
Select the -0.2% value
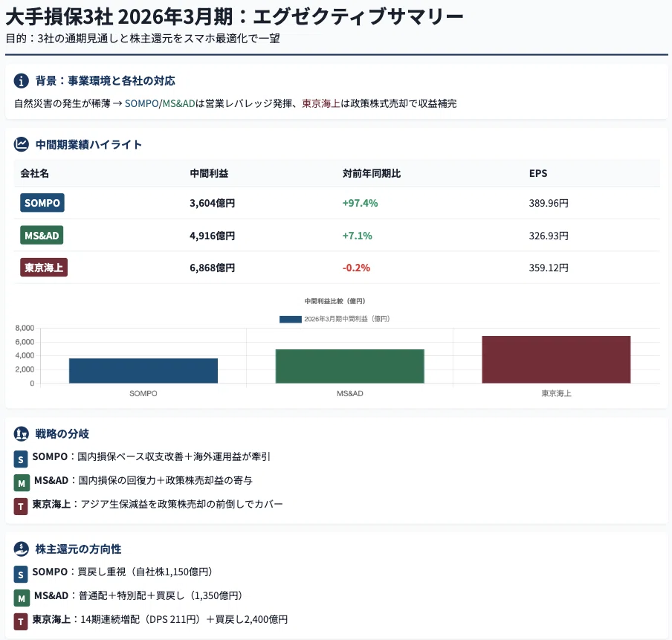356,268
